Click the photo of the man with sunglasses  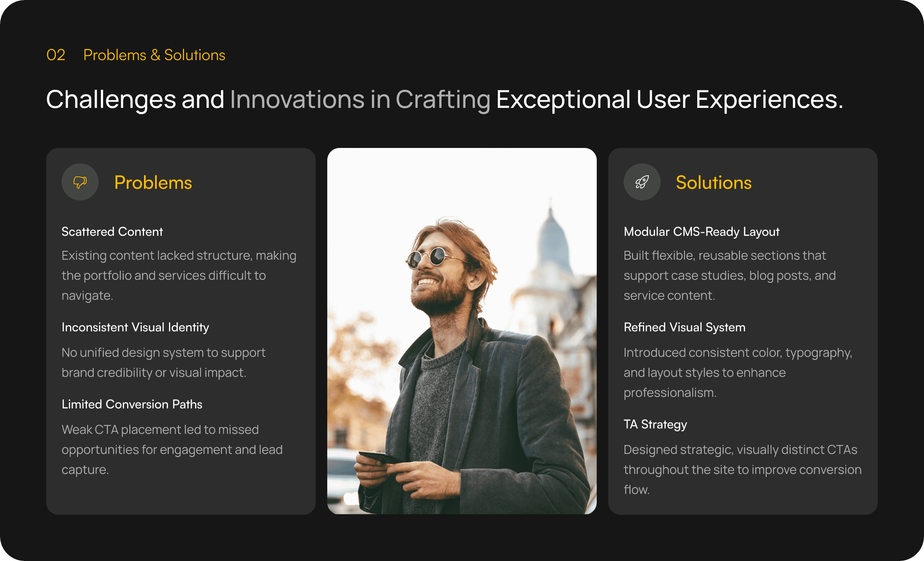click(x=462, y=331)
